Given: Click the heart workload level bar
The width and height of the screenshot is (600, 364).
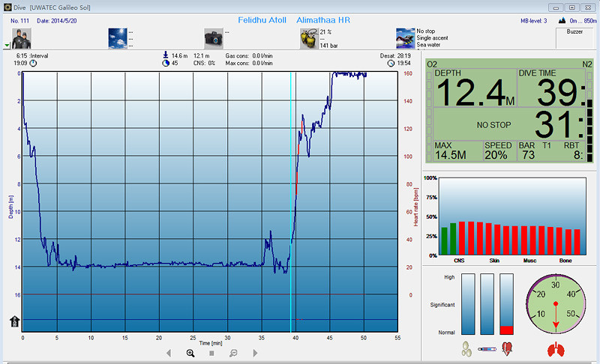Looking at the screenshot, I should (507, 304).
